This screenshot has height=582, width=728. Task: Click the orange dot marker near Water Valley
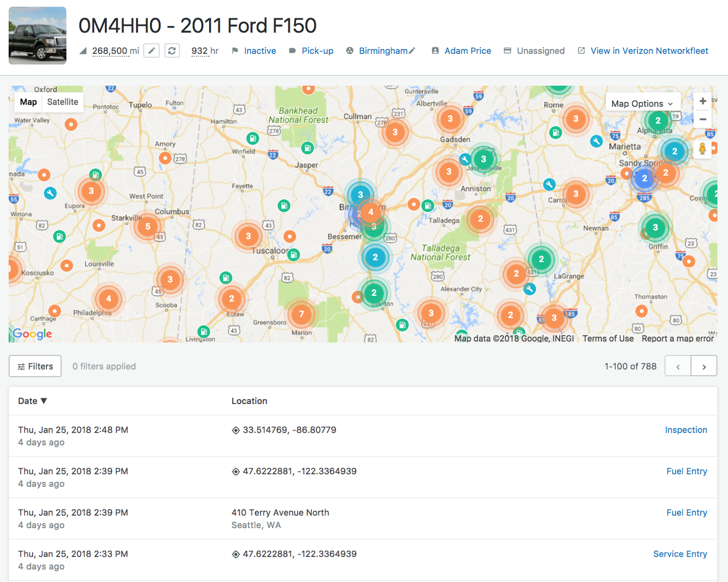71,125
